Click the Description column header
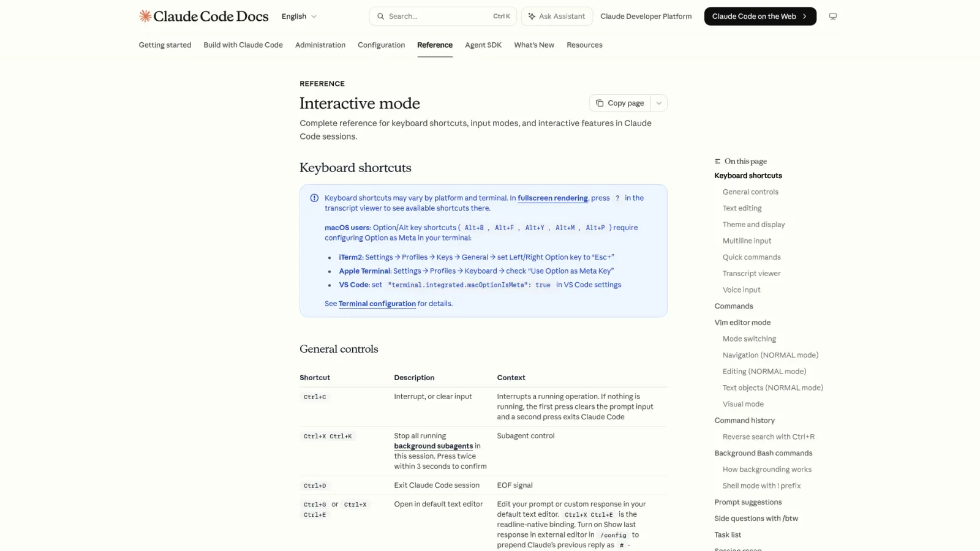Image resolution: width=980 pixels, height=551 pixels. 414,378
